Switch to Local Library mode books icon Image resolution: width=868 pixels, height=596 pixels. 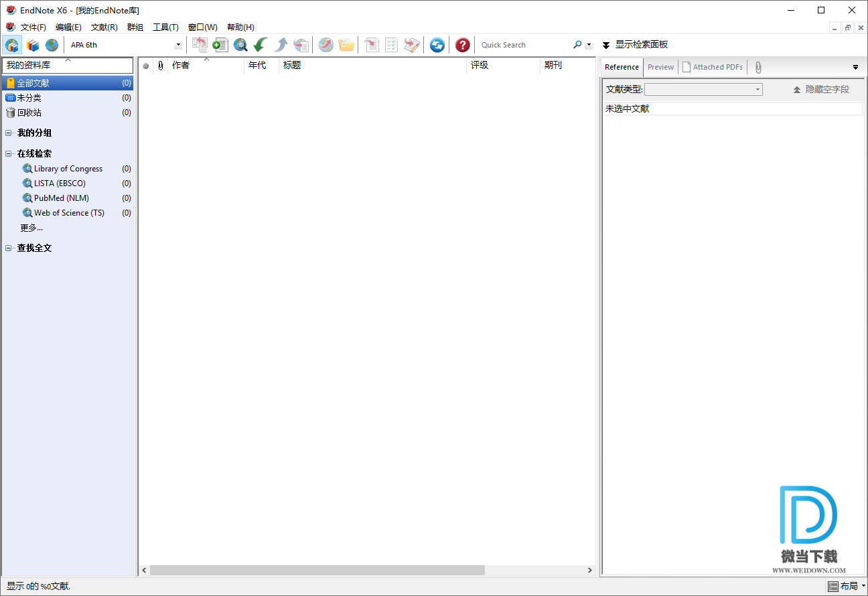pyautogui.click(x=32, y=45)
